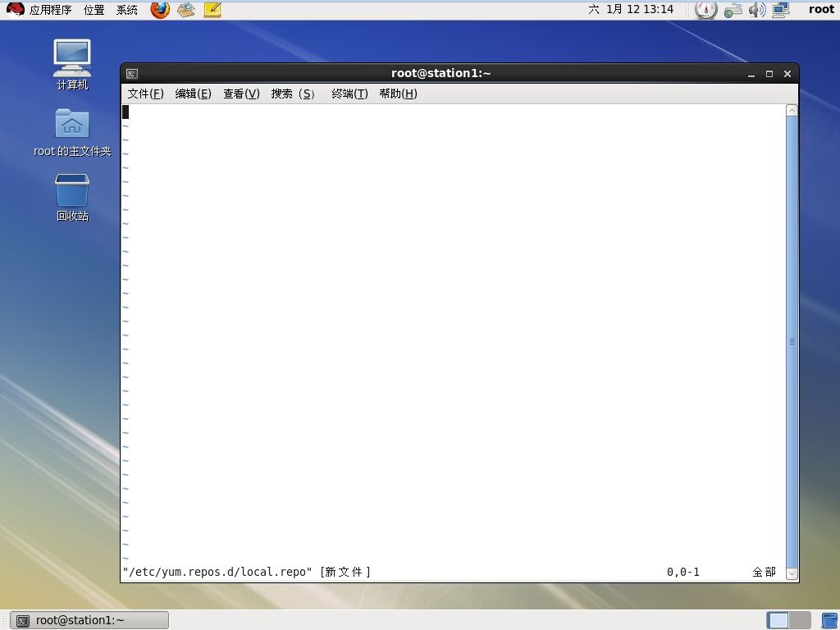Open the 帮助(H) menu
The image size is (840, 630).
(x=398, y=94)
